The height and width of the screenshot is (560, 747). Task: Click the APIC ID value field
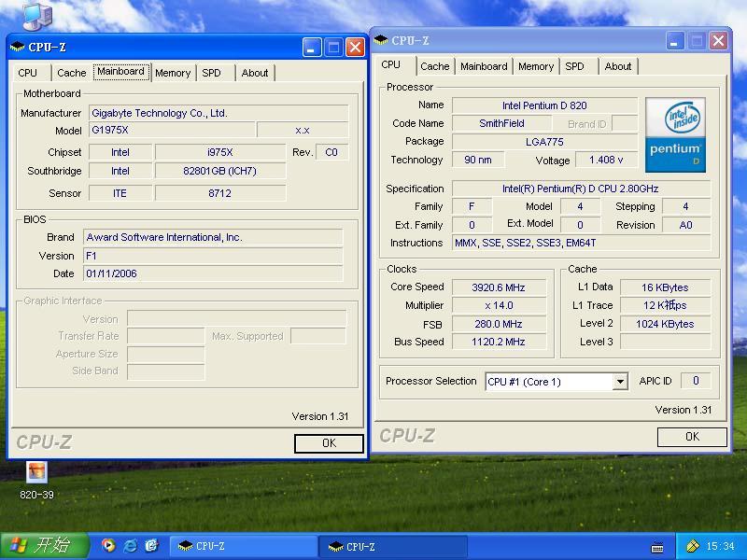696,381
